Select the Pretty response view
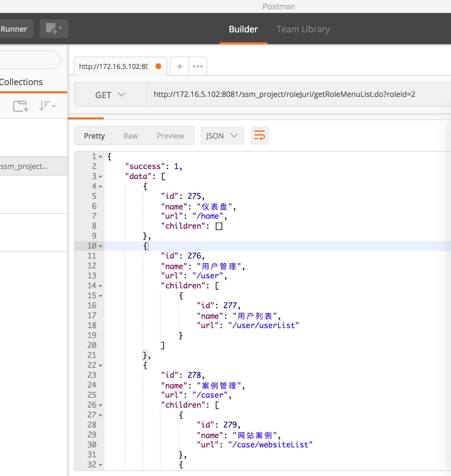 [x=94, y=136]
